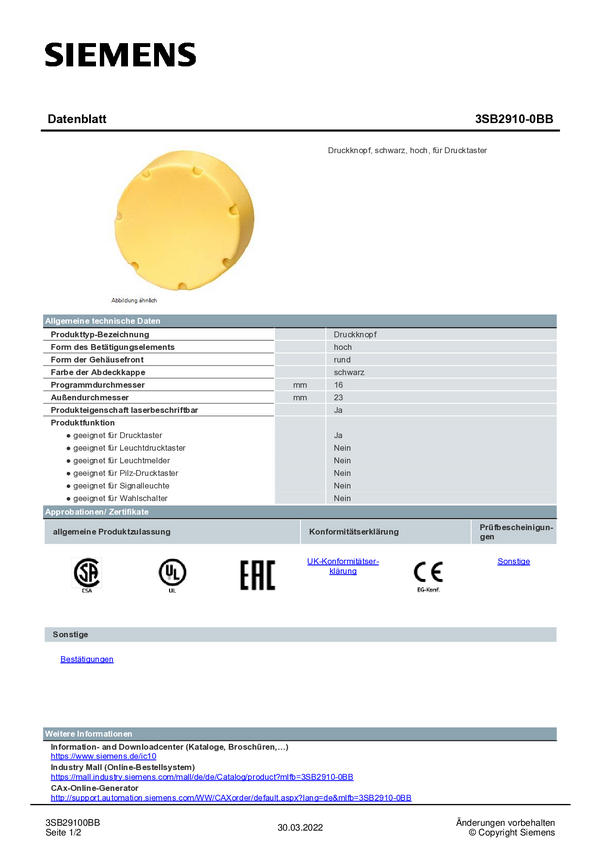Viewport: 601px width, 850px height.
Task: Select the value 'rund'
Action: pyautogui.click(x=342, y=359)
